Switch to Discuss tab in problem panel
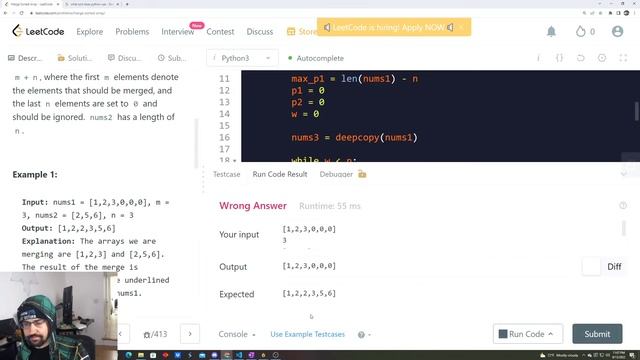 (x=124, y=58)
